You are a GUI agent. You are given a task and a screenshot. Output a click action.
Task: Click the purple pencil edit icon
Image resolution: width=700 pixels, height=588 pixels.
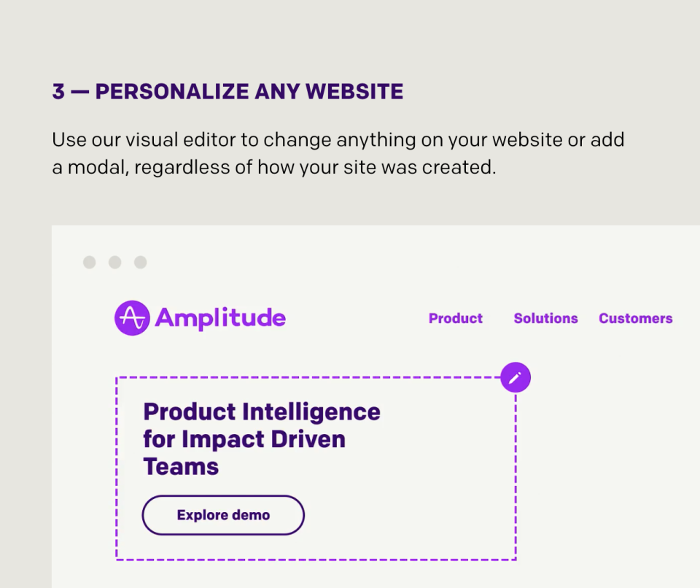[x=516, y=378]
